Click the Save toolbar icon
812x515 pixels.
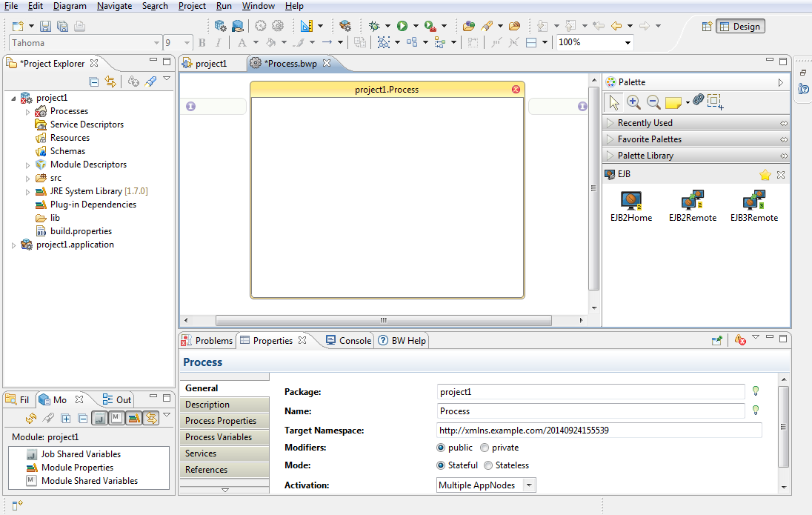point(46,26)
